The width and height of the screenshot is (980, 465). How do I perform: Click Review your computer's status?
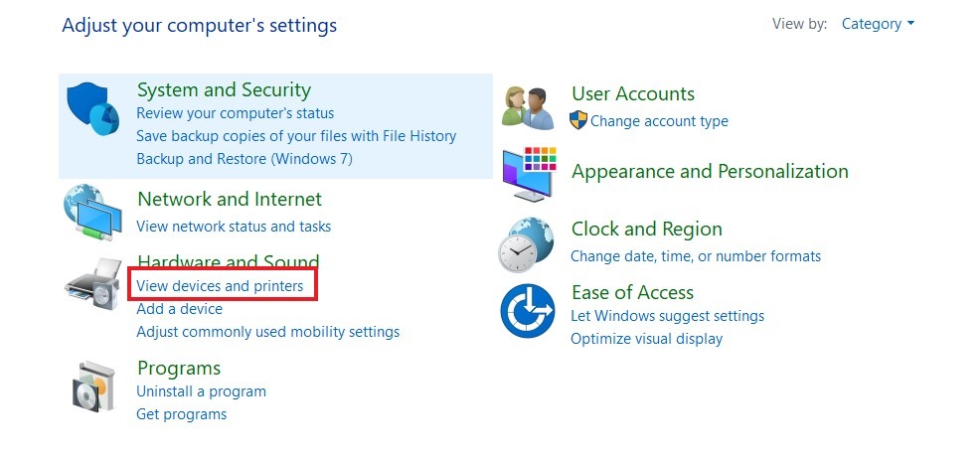235,113
